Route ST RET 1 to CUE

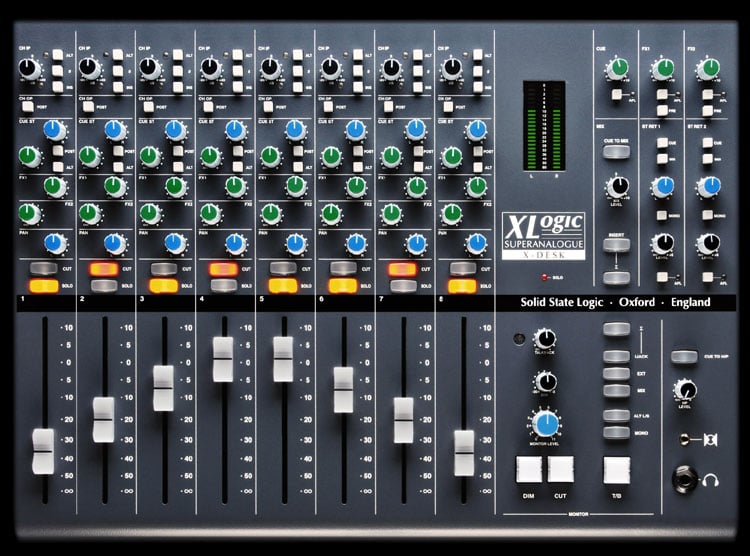point(662,143)
